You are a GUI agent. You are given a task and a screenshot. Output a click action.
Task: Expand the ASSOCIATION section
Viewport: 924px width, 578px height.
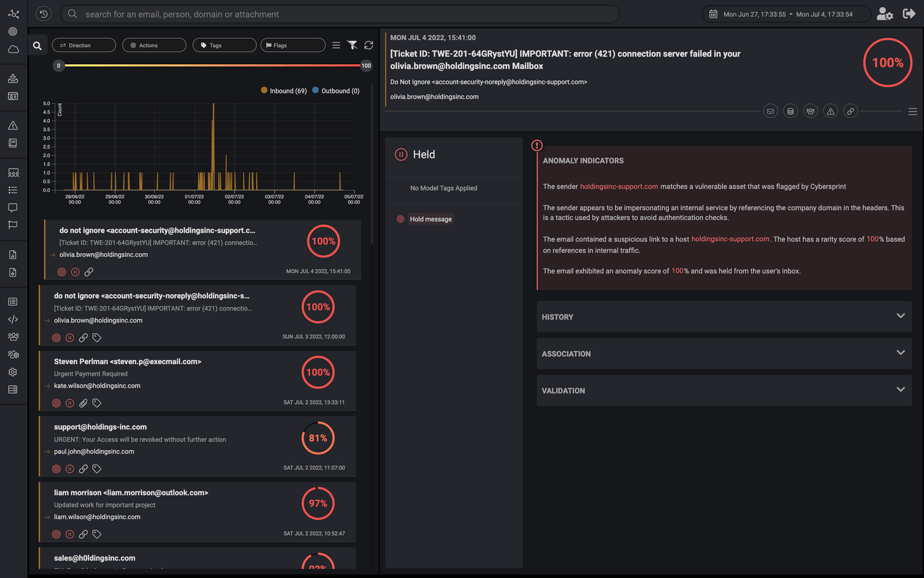725,353
